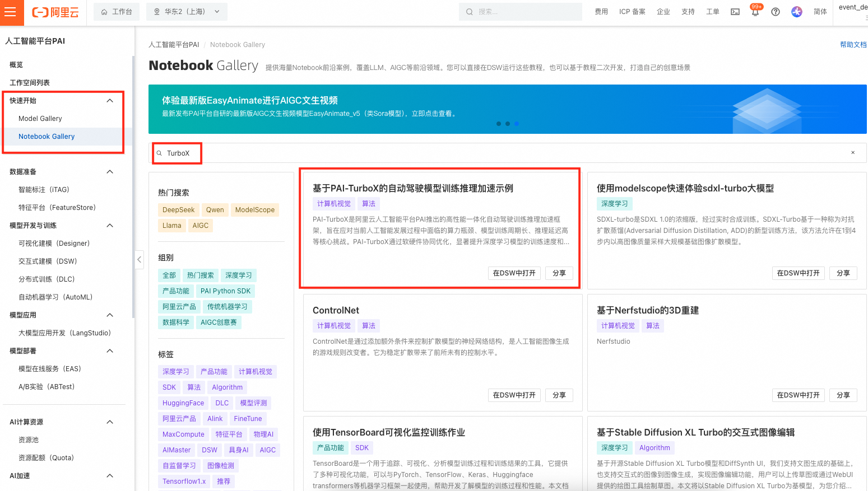Clear the TurboX search with the X

[x=853, y=153]
